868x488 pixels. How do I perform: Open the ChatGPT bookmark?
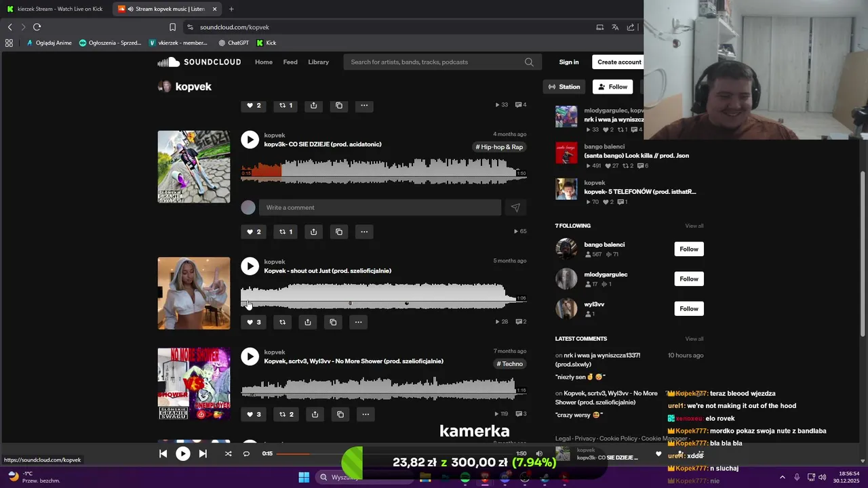(233, 43)
